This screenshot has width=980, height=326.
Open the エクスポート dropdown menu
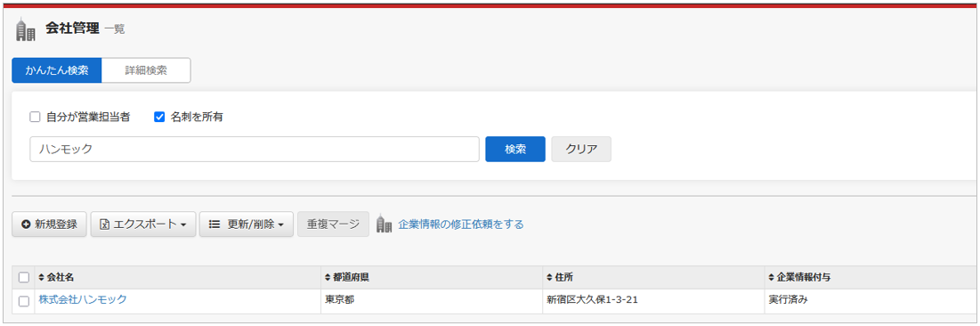(x=143, y=224)
